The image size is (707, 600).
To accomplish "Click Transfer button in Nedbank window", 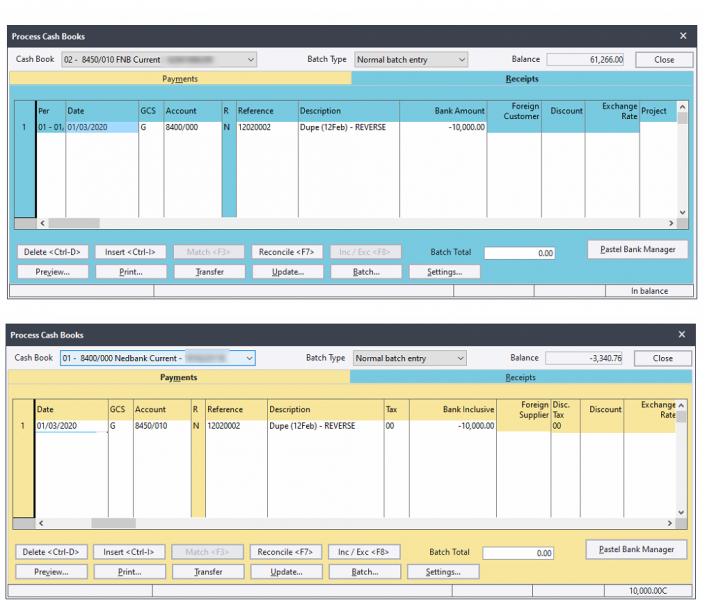I will (208, 572).
